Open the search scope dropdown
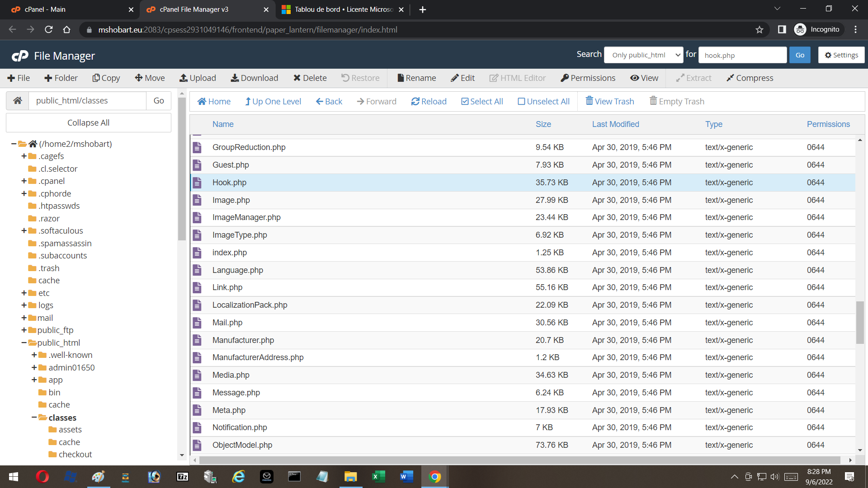The image size is (868, 488). [643, 55]
